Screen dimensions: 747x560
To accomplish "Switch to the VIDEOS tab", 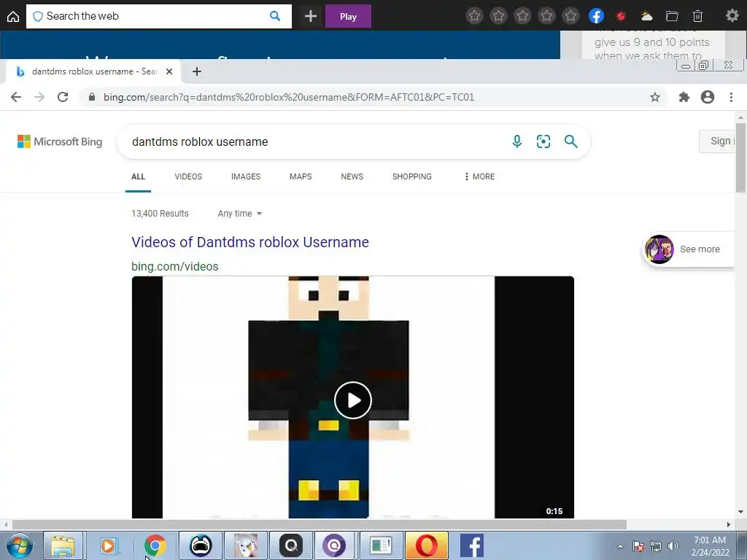I will 188,176.
